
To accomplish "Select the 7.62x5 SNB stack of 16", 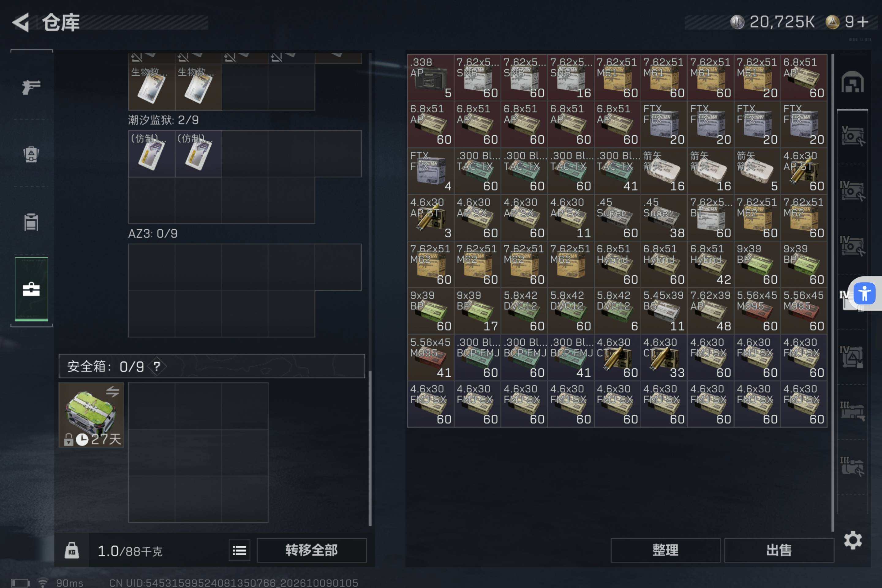I will 570,77.
